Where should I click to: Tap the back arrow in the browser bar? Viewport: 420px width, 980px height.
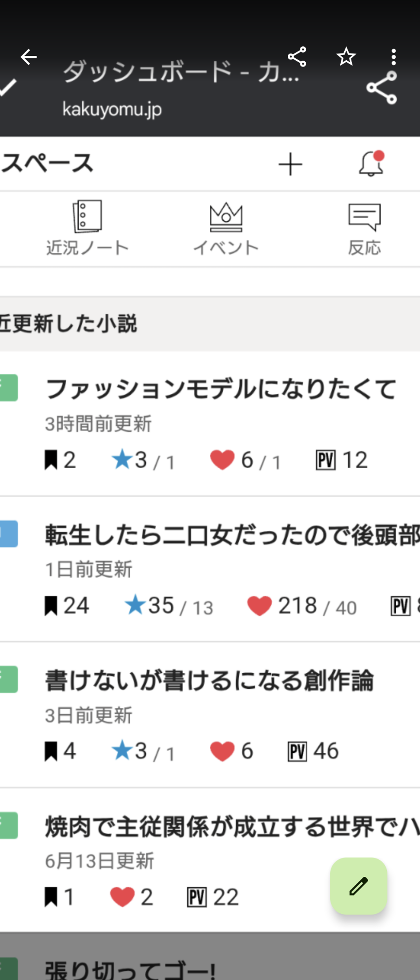[29, 57]
